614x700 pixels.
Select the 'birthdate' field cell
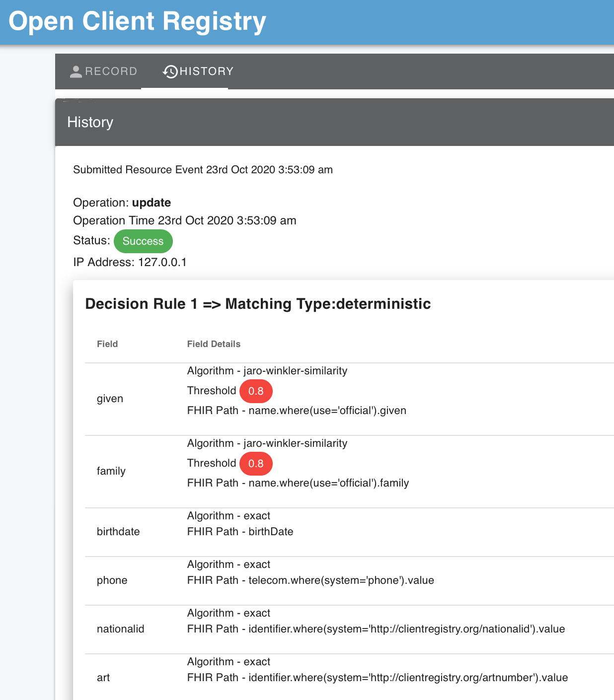click(x=118, y=532)
